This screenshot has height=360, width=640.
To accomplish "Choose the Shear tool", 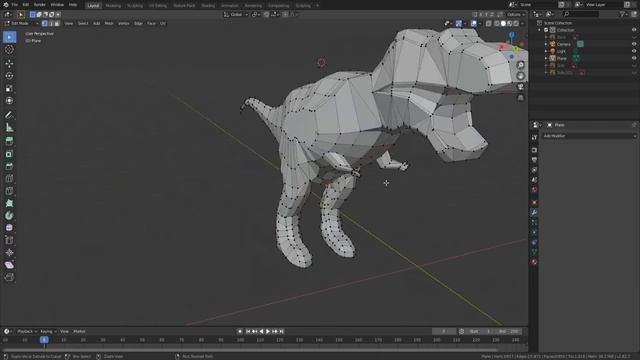I will pyautogui.click(x=9, y=265).
